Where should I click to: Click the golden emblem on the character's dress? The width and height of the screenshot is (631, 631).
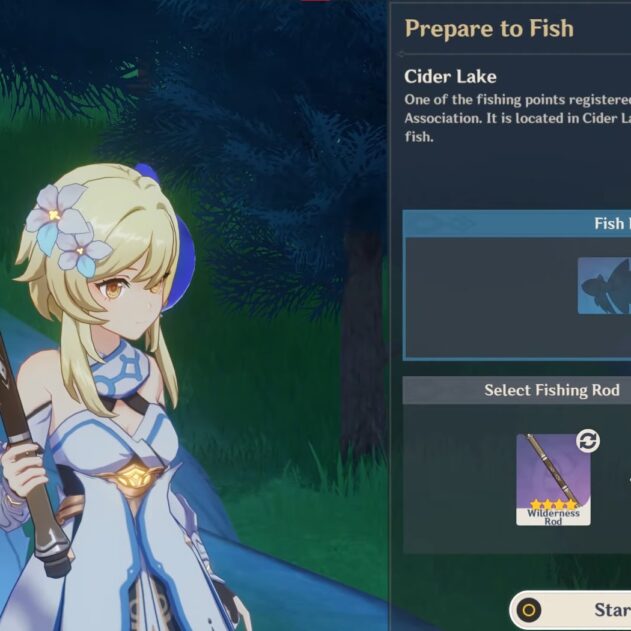click(x=133, y=477)
